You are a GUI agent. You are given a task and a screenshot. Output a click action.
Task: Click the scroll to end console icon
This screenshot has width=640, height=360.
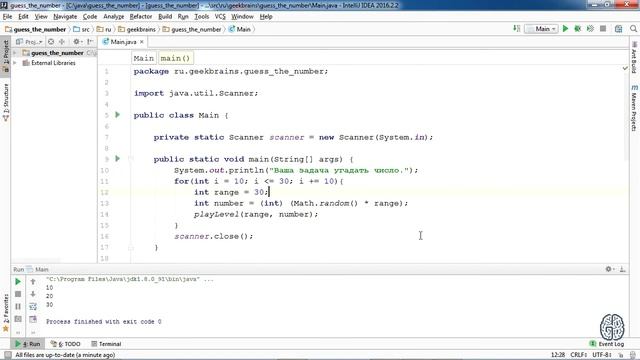tap(33, 319)
